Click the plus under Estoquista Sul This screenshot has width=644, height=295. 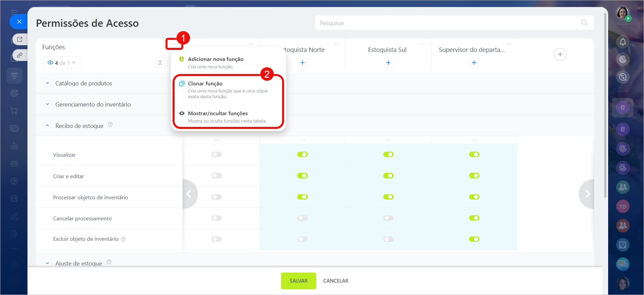(x=388, y=63)
